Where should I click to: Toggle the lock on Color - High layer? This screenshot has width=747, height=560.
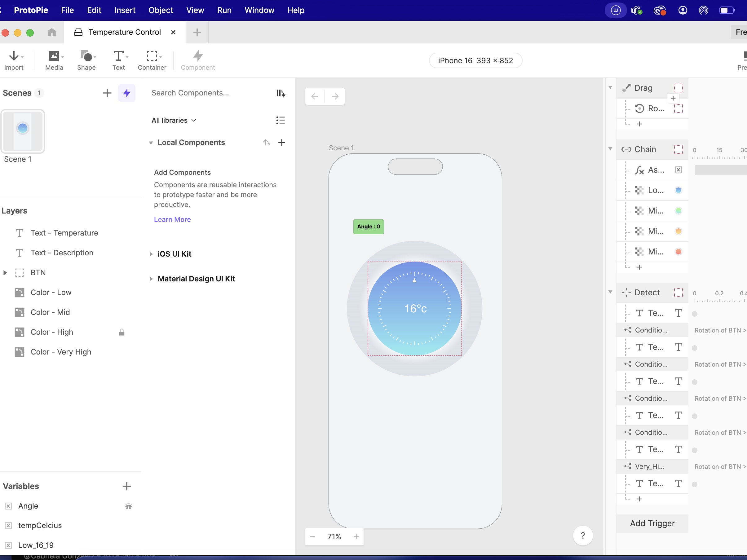[122, 332]
